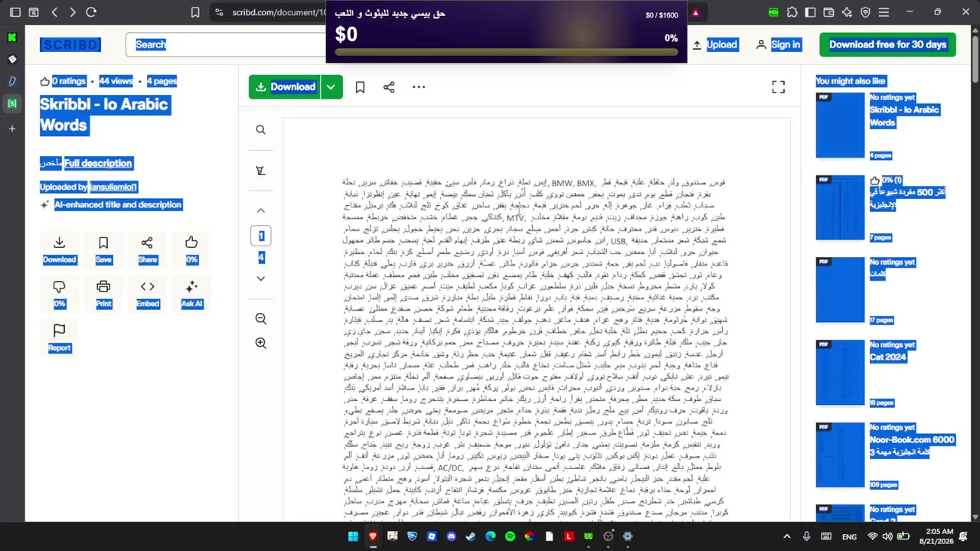Click Download free for 30 days button

pyautogui.click(x=887, y=44)
